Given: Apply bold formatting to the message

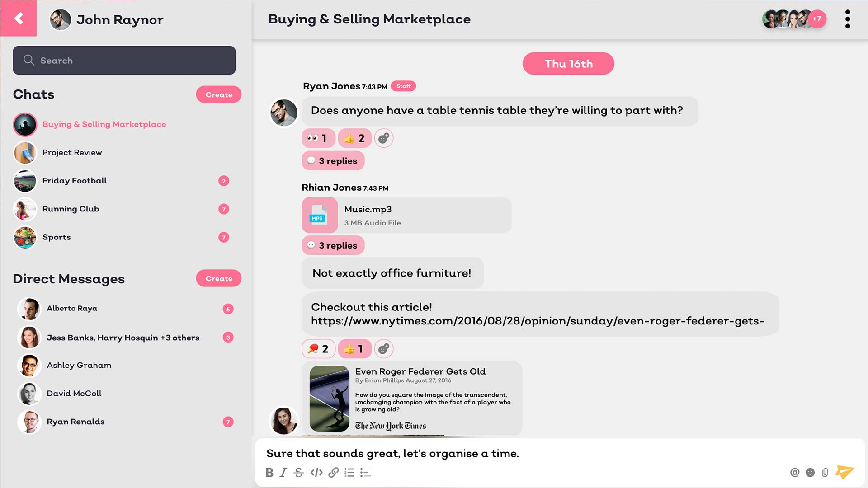Looking at the screenshot, I should [269, 473].
